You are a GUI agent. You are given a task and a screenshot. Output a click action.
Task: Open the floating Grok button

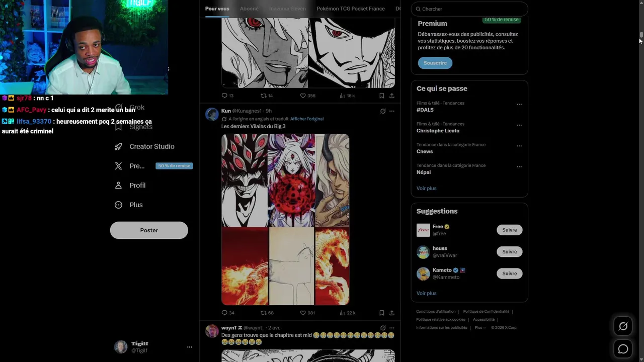click(x=623, y=326)
